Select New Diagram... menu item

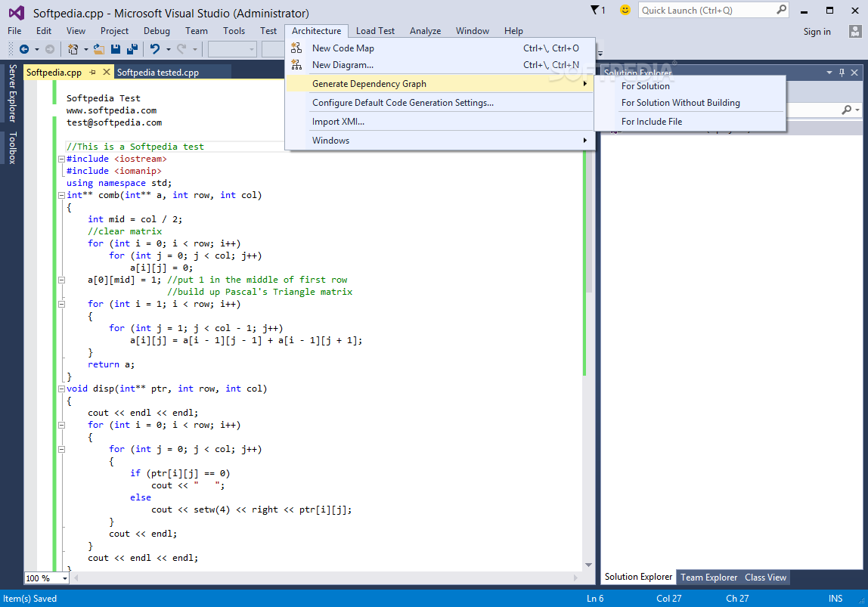[440, 65]
